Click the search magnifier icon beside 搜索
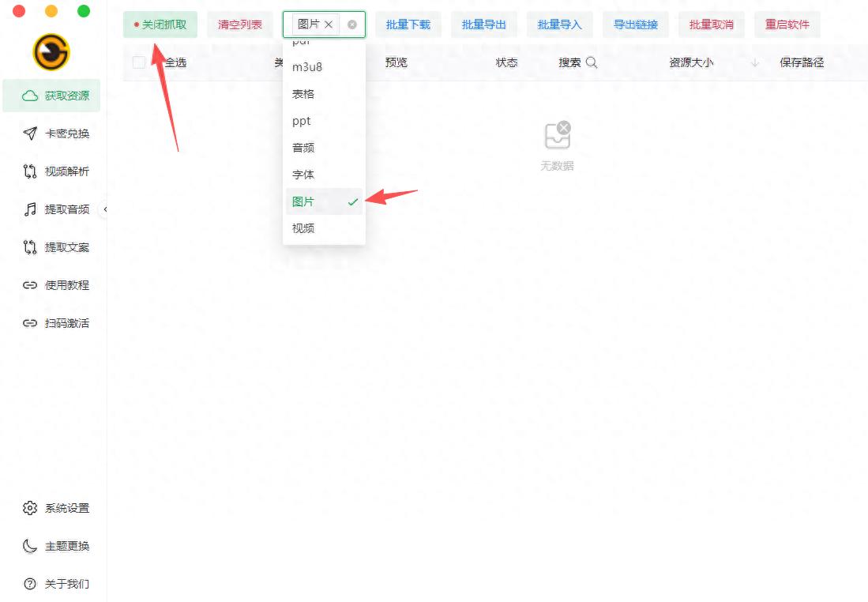 [592, 62]
